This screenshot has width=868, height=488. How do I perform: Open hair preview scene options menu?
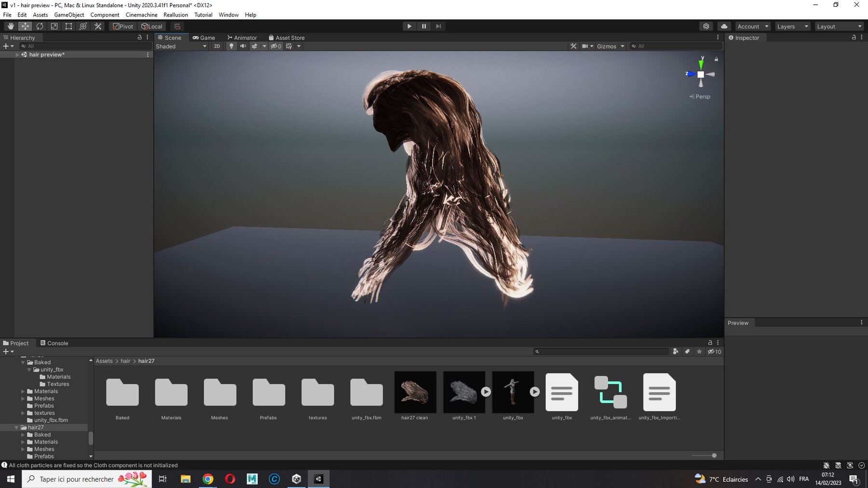coord(148,54)
